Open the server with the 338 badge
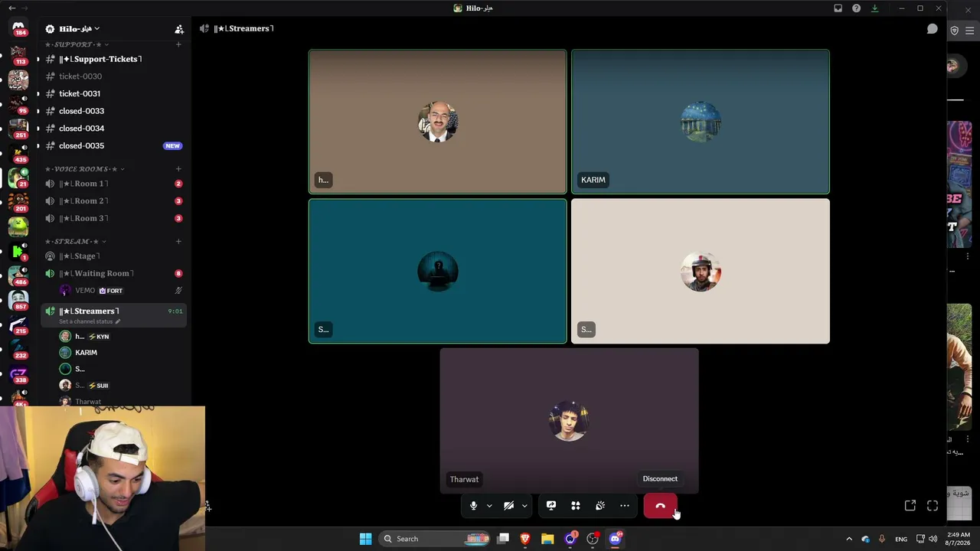 click(x=18, y=374)
